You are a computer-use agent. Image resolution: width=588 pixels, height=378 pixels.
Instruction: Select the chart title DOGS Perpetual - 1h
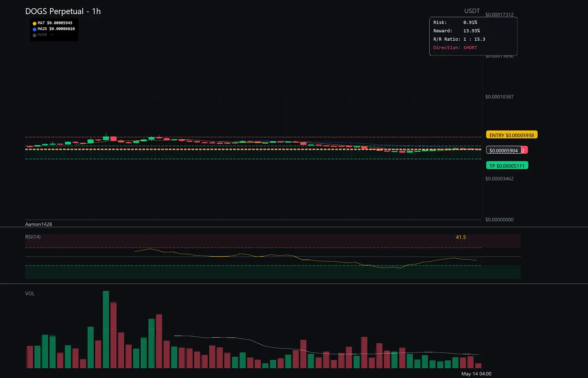(63, 11)
